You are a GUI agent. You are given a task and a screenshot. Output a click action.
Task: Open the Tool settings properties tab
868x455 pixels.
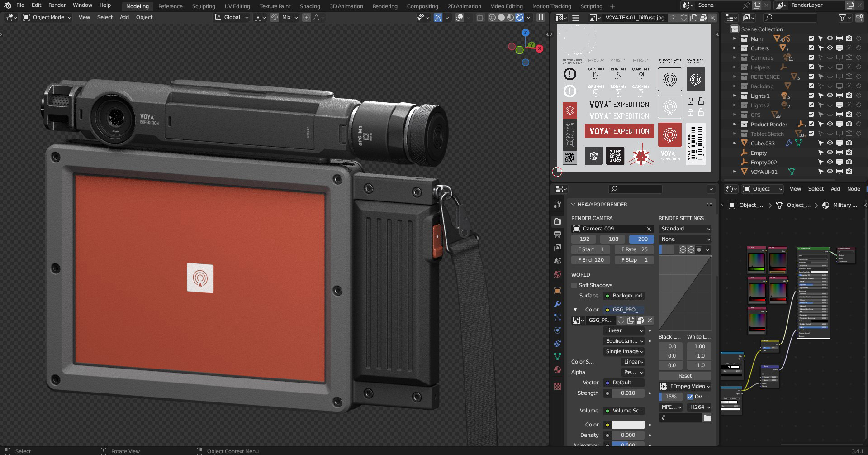pyautogui.click(x=558, y=205)
